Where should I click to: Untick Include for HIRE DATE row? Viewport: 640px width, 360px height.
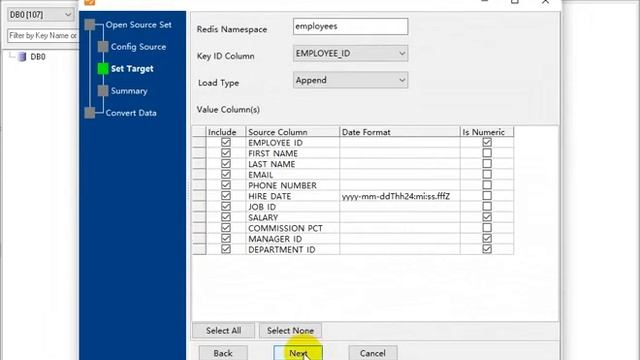click(x=226, y=196)
